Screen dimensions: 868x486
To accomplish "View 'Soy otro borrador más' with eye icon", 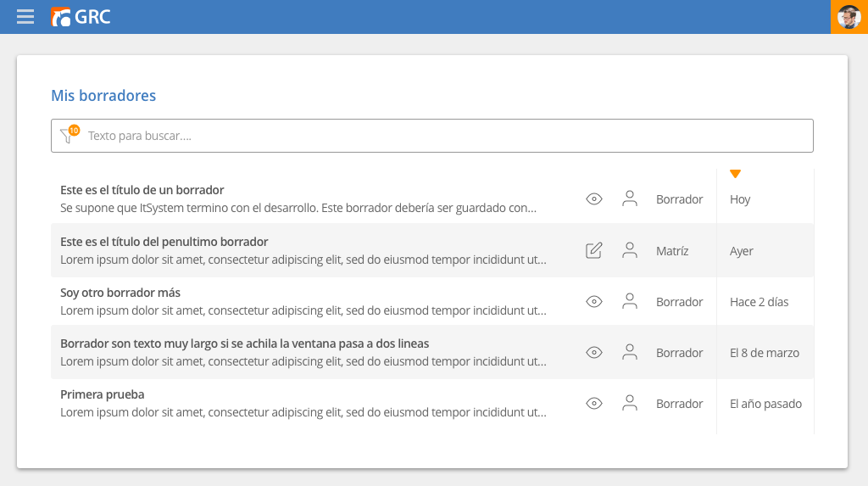I will click(594, 301).
